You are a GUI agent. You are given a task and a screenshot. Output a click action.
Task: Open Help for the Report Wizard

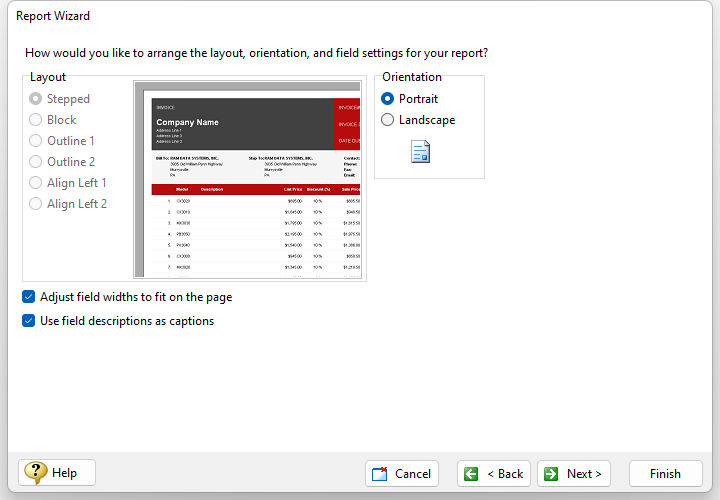[x=57, y=472]
